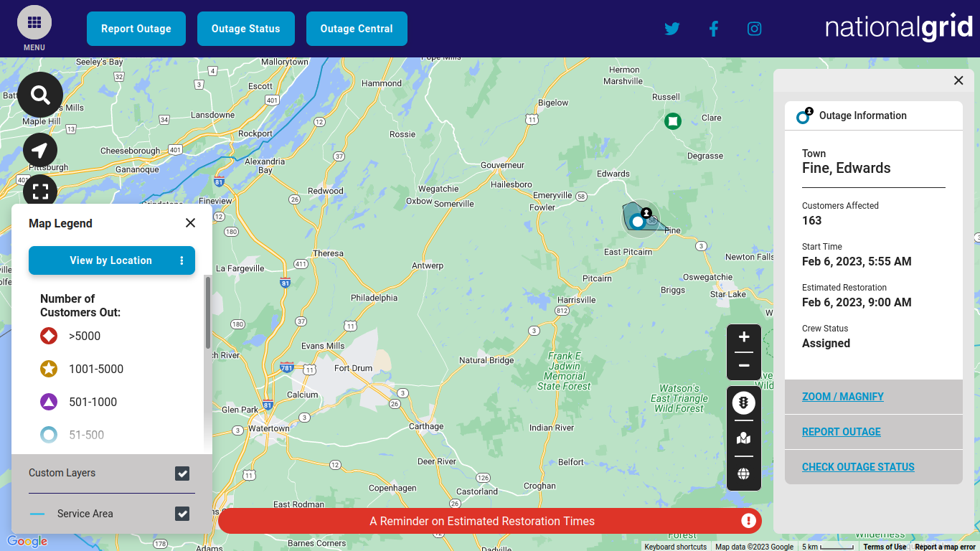980x551 pixels.
Task: Close the Outage Information panel
Action: pos(958,80)
